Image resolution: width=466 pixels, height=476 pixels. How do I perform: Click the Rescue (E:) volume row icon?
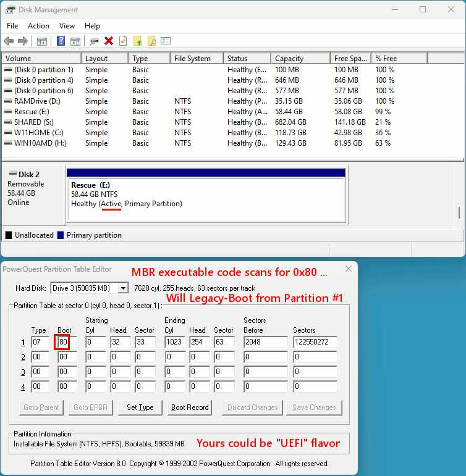[8, 112]
